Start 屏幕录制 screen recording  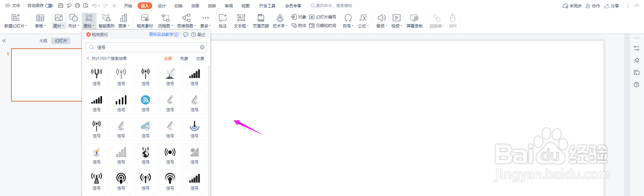tap(415, 21)
